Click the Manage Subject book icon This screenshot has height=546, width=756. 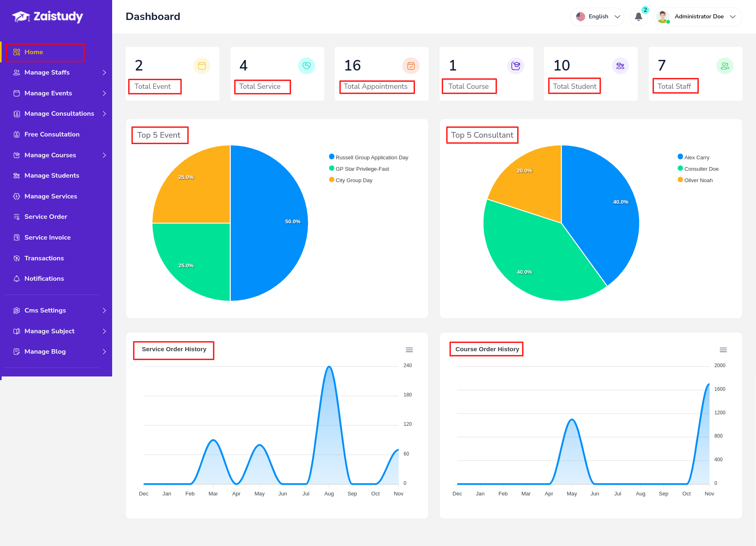pos(17,331)
